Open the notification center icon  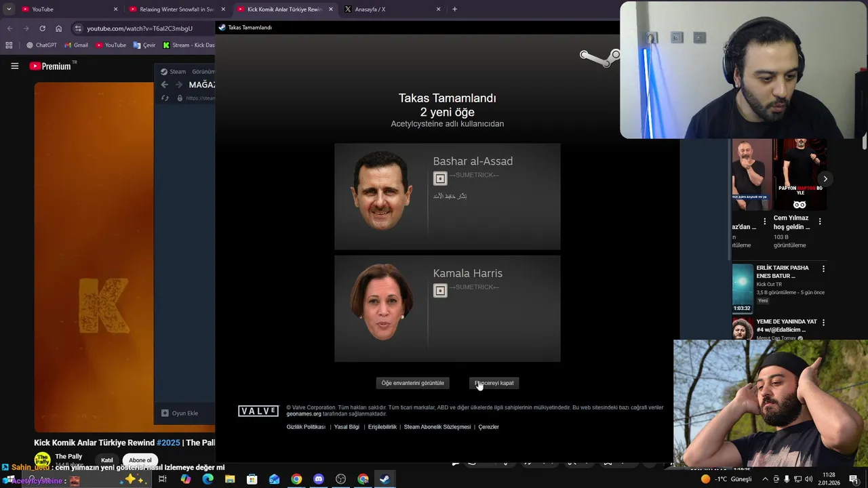853,479
